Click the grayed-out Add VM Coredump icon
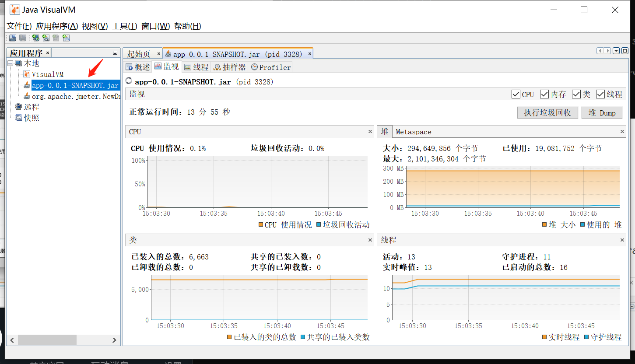 pos(56,38)
